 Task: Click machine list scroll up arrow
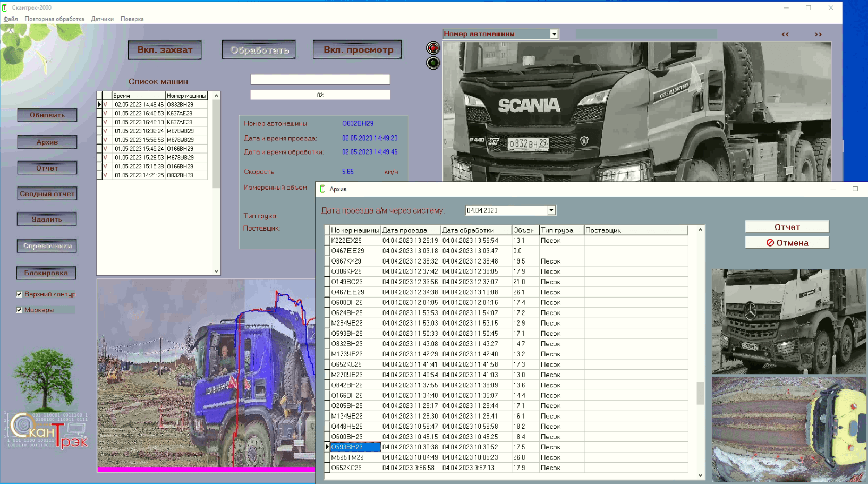click(x=216, y=96)
